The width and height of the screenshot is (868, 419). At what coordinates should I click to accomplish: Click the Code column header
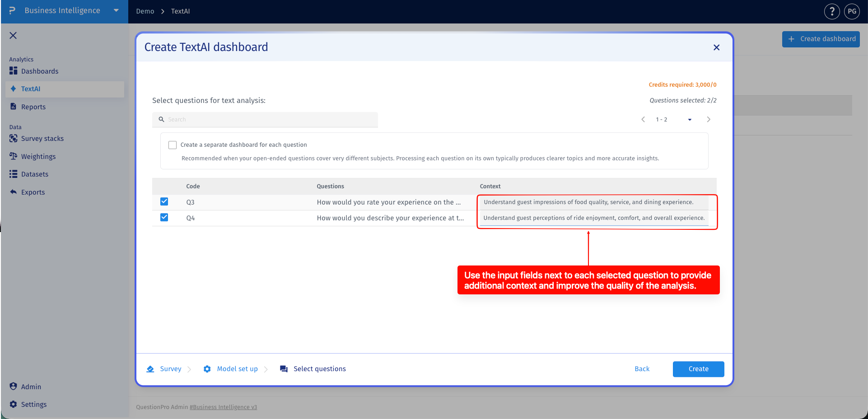click(x=193, y=186)
